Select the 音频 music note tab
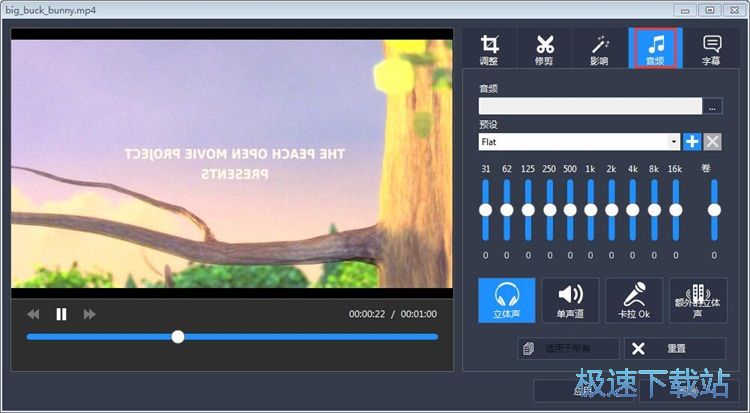Viewport: 750px width, 413px height. click(655, 48)
